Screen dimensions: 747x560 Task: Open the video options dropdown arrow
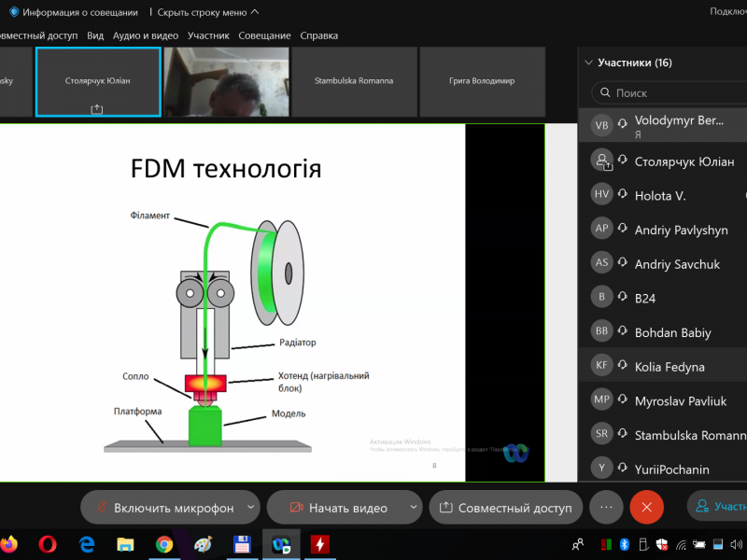pos(414,508)
